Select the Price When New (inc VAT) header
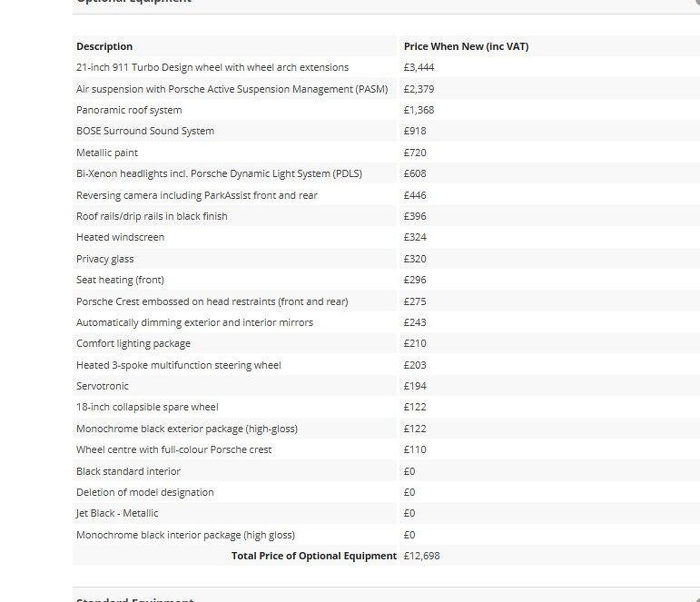This screenshot has width=700, height=602. pyautogui.click(x=466, y=46)
